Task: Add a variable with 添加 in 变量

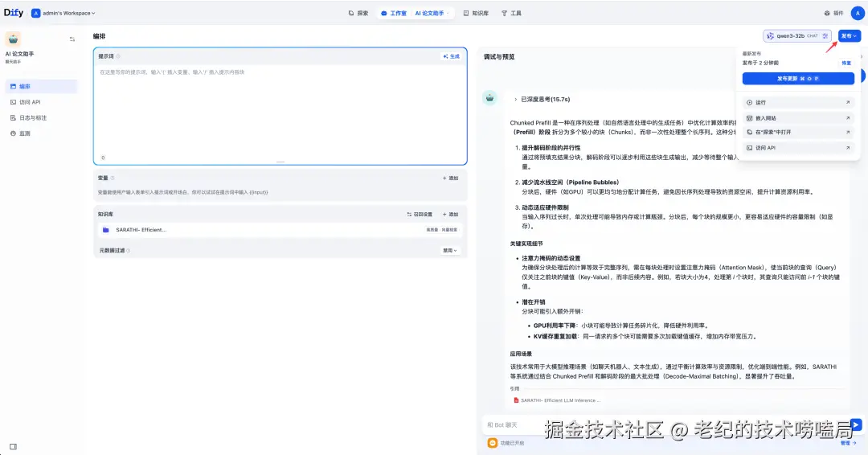Action: tap(451, 178)
